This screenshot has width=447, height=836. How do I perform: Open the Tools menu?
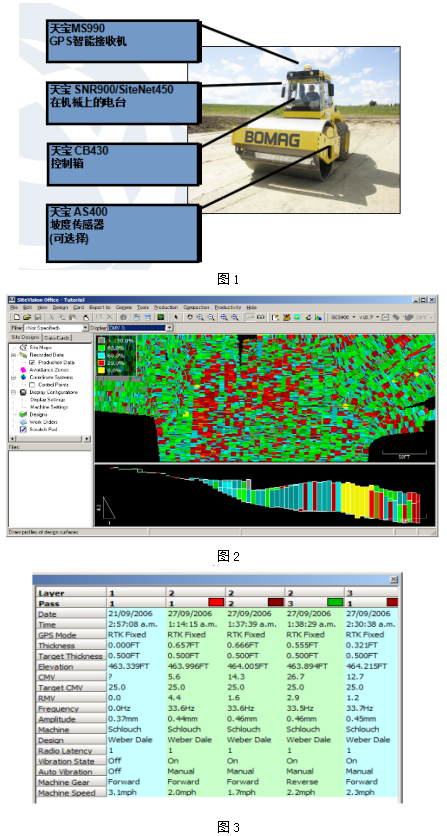coord(142,307)
